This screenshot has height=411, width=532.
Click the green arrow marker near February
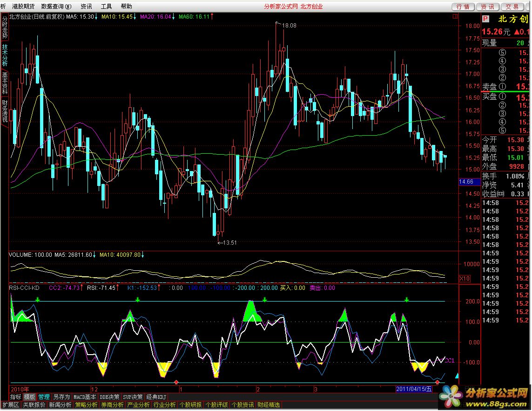[265, 300]
